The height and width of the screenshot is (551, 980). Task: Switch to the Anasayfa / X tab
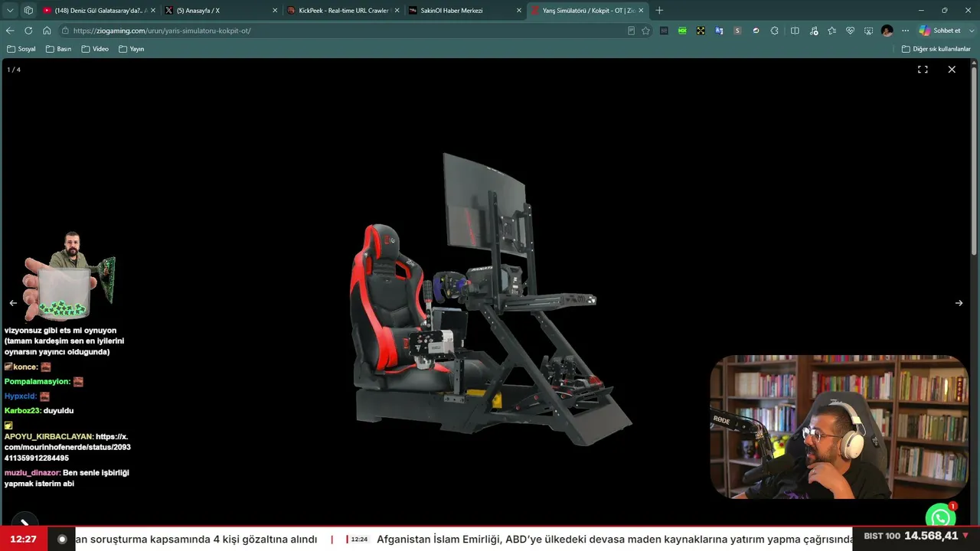[220, 11]
